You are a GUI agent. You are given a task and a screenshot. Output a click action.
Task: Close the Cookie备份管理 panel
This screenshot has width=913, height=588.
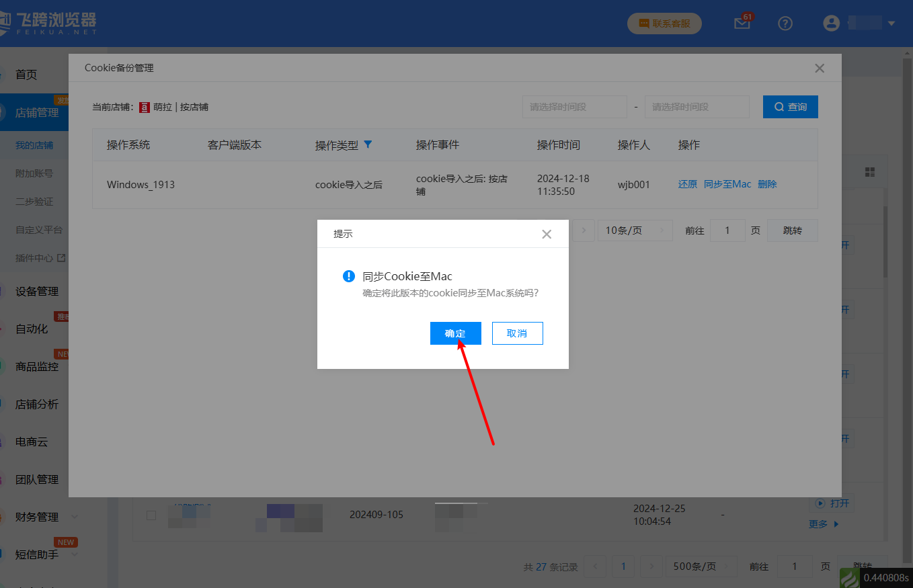(819, 68)
